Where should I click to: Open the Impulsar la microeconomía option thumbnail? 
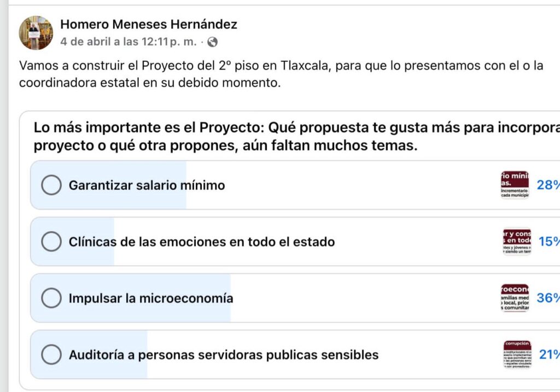515,298
